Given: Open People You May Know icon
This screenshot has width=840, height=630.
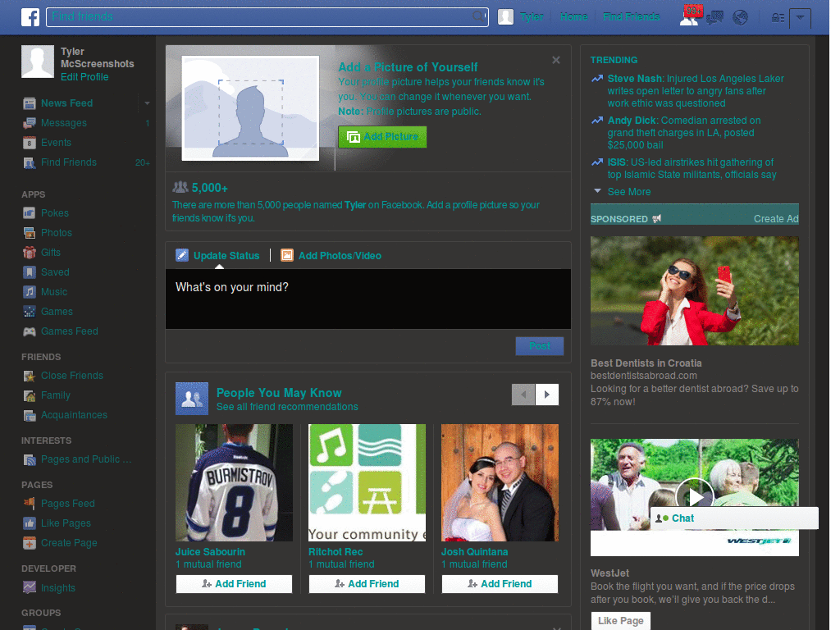Looking at the screenshot, I should [x=192, y=399].
